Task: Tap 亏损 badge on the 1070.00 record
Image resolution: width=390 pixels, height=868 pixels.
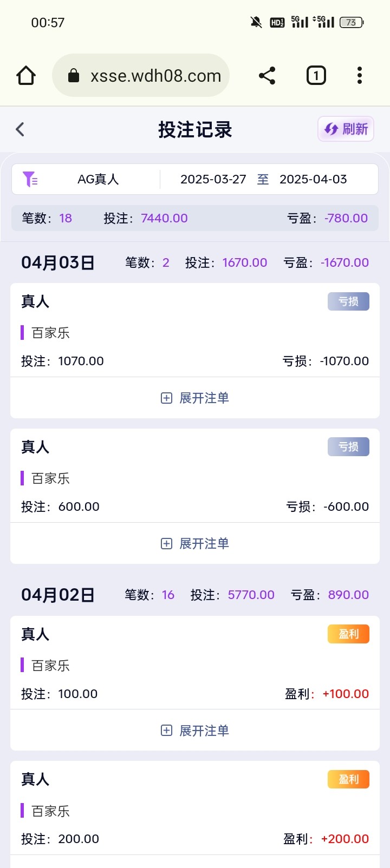Action: [x=348, y=301]
